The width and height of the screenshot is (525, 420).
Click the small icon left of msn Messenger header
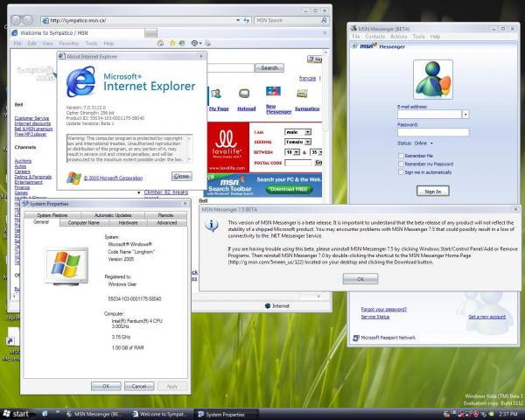click(x=354, y=45)
